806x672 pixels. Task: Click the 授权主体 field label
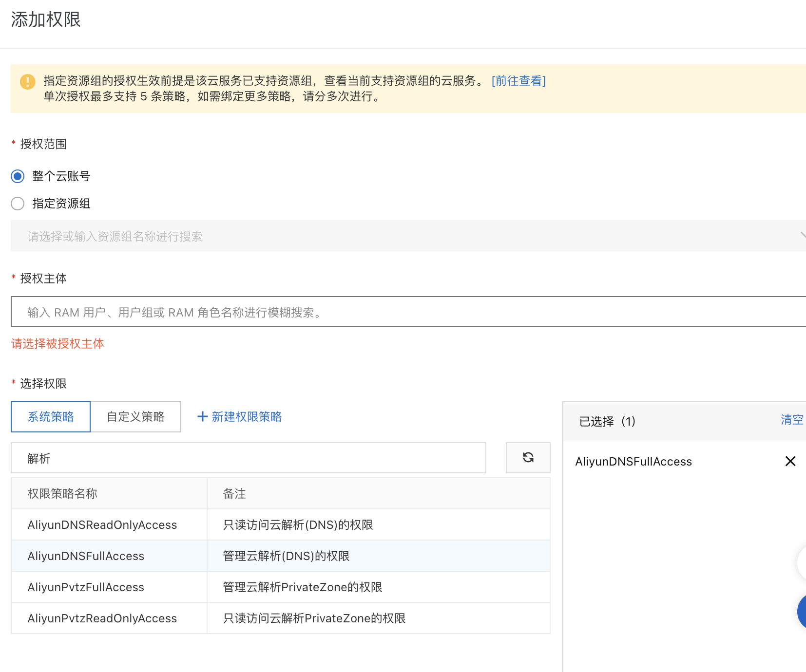point(43,279)
